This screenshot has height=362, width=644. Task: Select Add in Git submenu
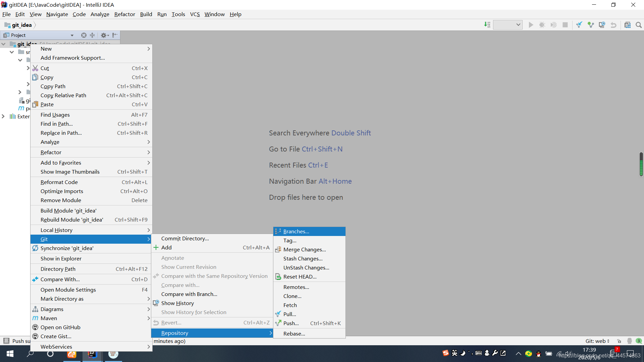point(212,248)
